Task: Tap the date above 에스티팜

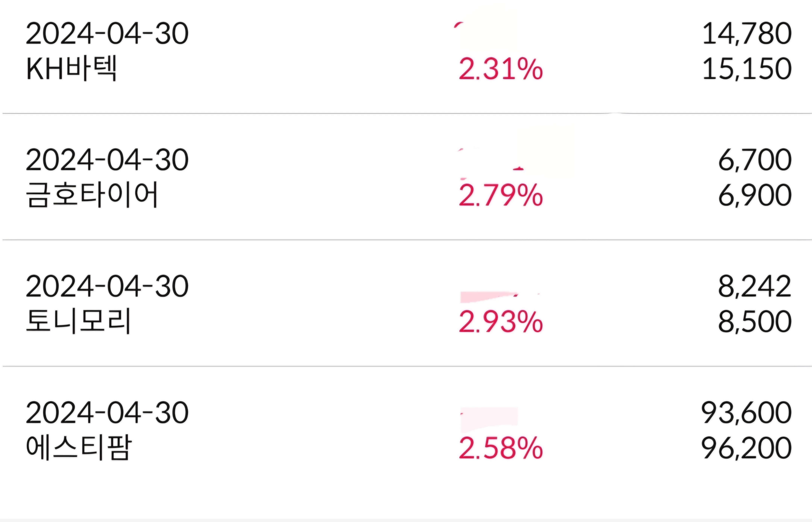Action: pos(107,413)
